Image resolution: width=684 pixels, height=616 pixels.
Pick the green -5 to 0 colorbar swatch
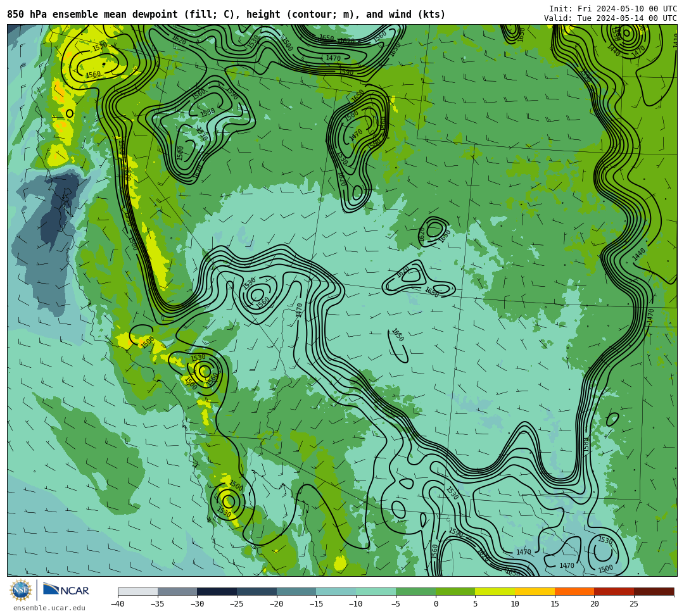pyautogui.click(x=415, y=591)
